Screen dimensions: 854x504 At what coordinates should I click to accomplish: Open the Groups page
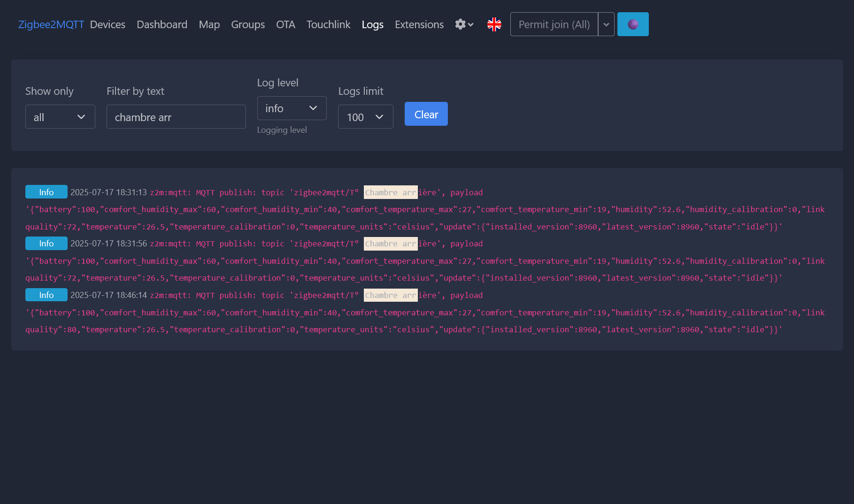click(248, 24)
